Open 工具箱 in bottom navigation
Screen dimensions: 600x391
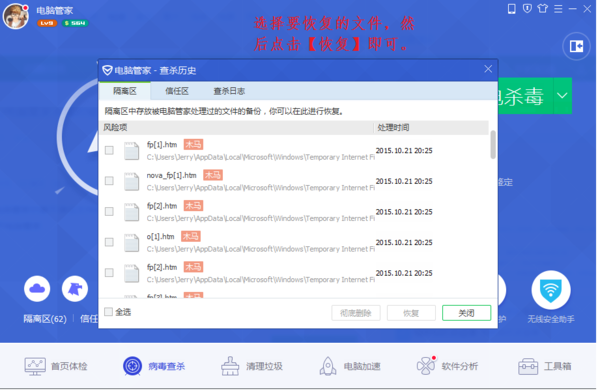pos(545,366)
